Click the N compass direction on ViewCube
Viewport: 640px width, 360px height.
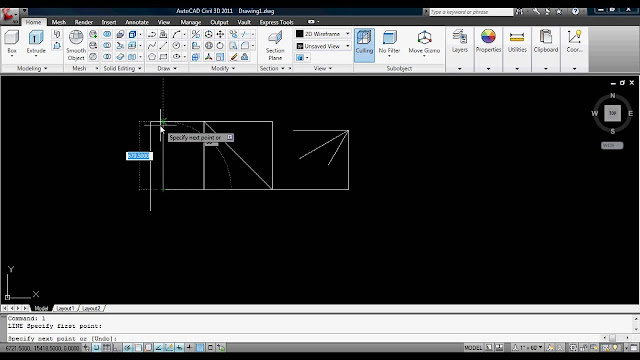click(612, 96)
